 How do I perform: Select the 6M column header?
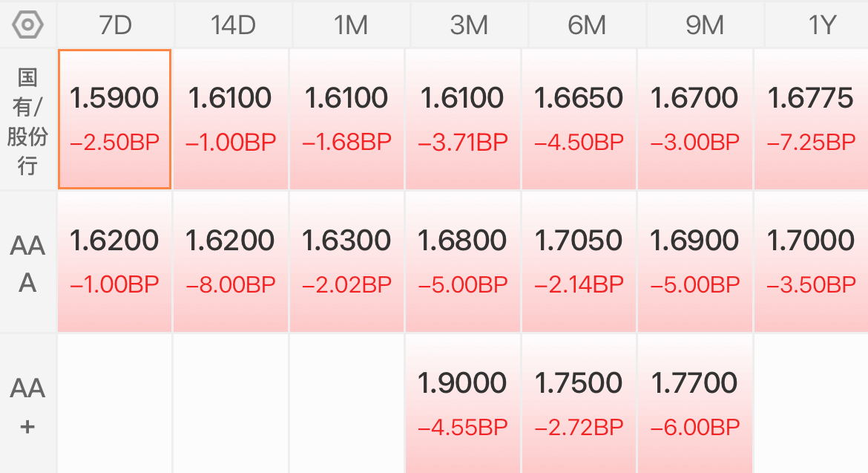tap(588, 25)
